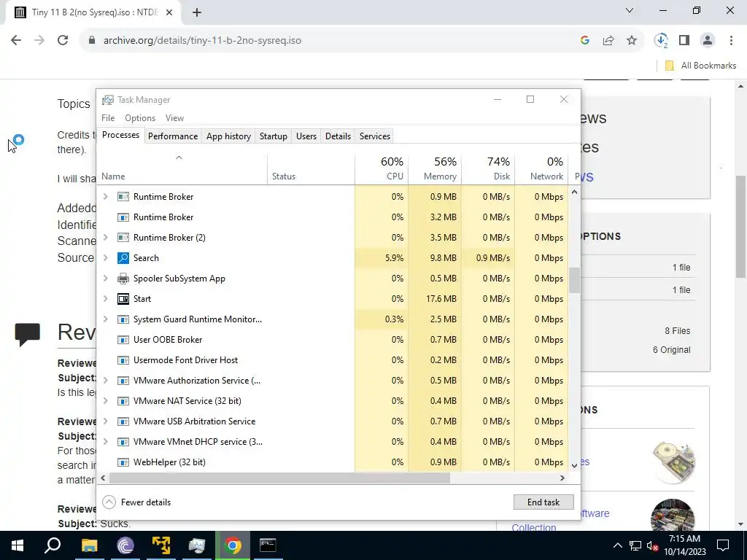Reload the archive.org page
Screen dimensions: 747x560
63,41
